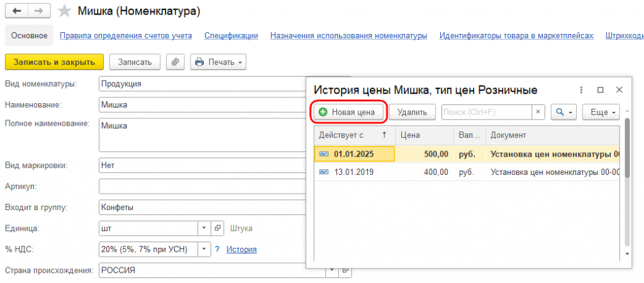The height and width of the screenshot is (283, 644).
Task: Add Мишка to favorites with star icon
Action: tap(64, 11)
